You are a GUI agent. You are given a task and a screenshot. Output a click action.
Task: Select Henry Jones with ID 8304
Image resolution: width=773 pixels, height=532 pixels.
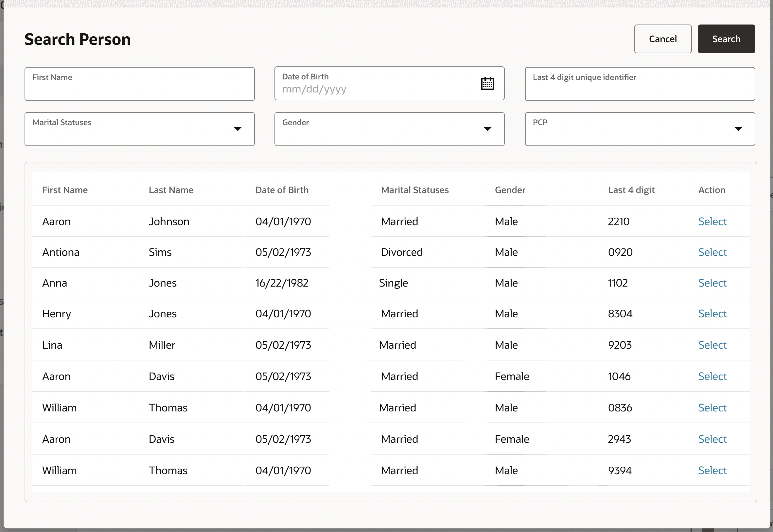(712, 314)
